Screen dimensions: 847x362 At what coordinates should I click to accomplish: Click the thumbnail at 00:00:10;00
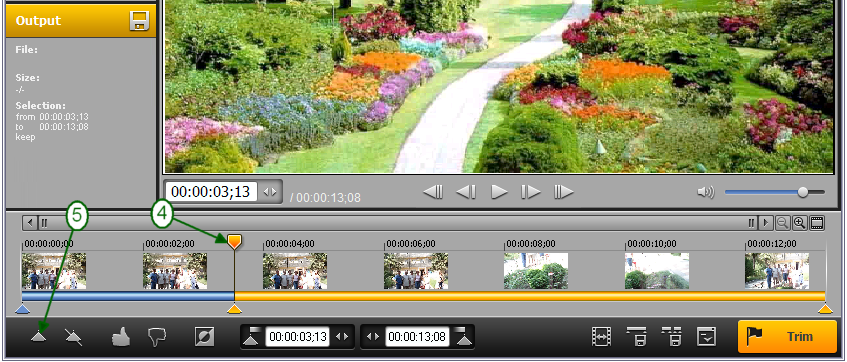click(657, 271)
